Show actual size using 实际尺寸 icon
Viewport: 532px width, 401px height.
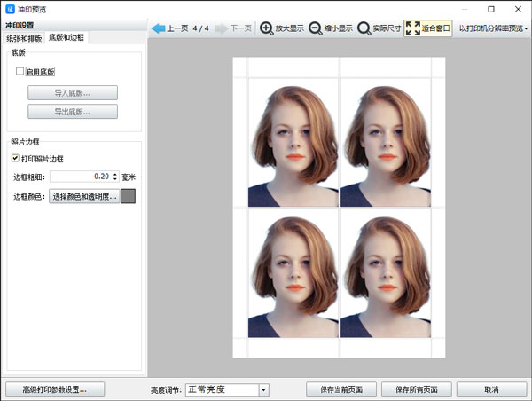364,28
